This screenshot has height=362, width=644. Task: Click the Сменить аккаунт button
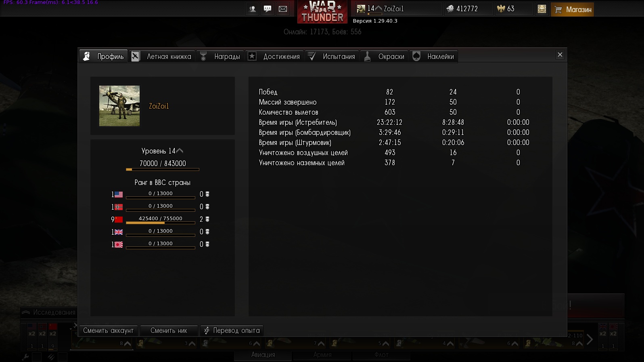pyautogui.click(x=109, y=330)
